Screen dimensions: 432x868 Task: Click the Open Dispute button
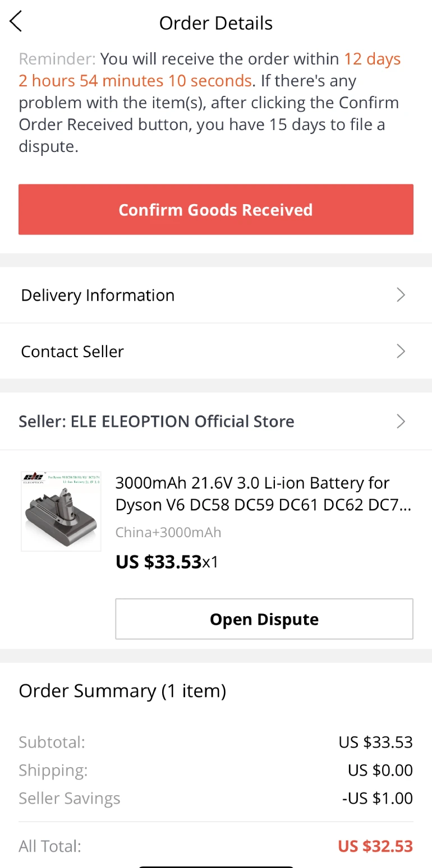264,619
